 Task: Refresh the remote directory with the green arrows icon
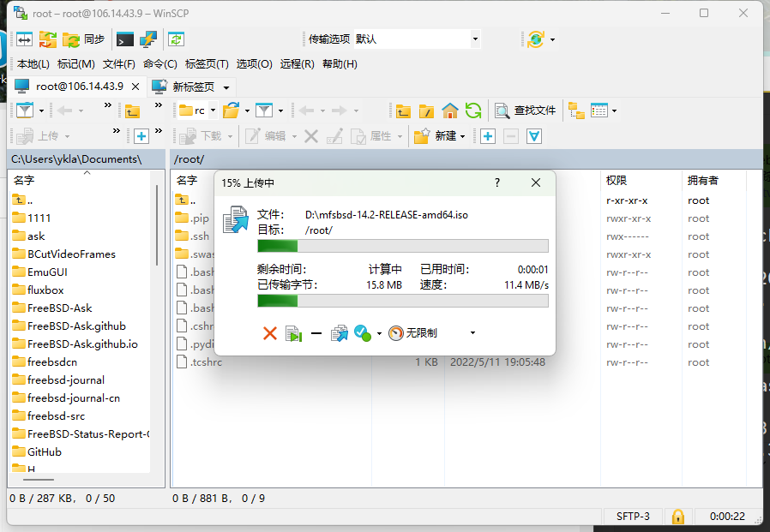[473, 111]
